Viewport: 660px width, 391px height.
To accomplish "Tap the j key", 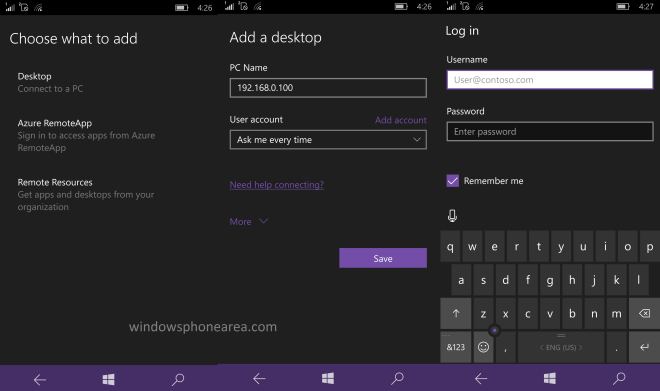I will tap(594, 280).
